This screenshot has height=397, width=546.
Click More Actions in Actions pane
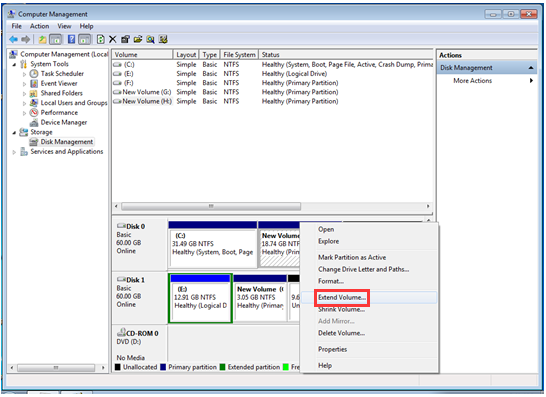(x=473, y=81)
